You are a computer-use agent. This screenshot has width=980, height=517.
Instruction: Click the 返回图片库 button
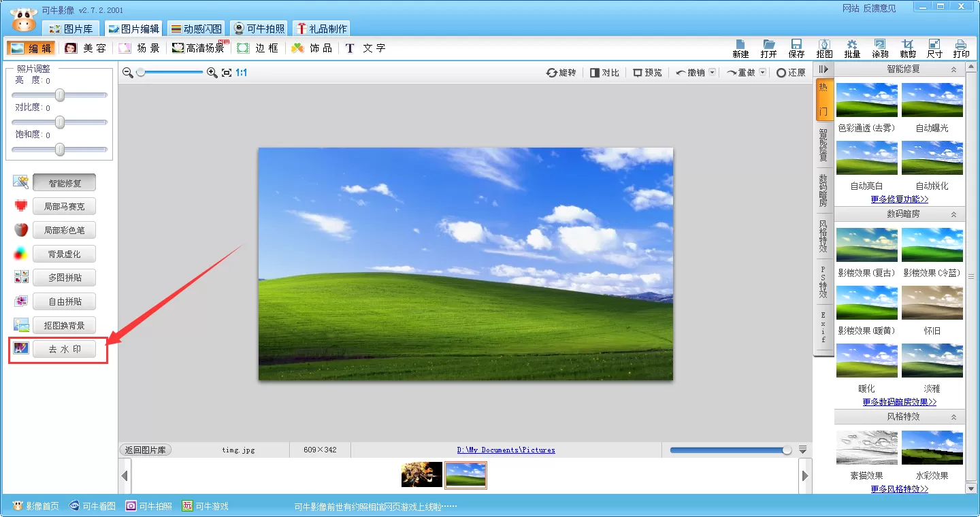click(146, 450)
